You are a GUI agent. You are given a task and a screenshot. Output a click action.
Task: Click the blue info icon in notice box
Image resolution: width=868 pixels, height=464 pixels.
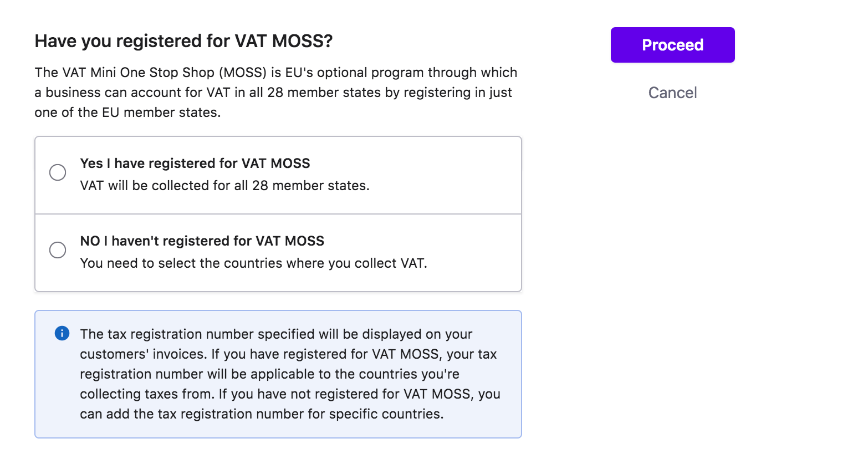click(x=62, y=333)
